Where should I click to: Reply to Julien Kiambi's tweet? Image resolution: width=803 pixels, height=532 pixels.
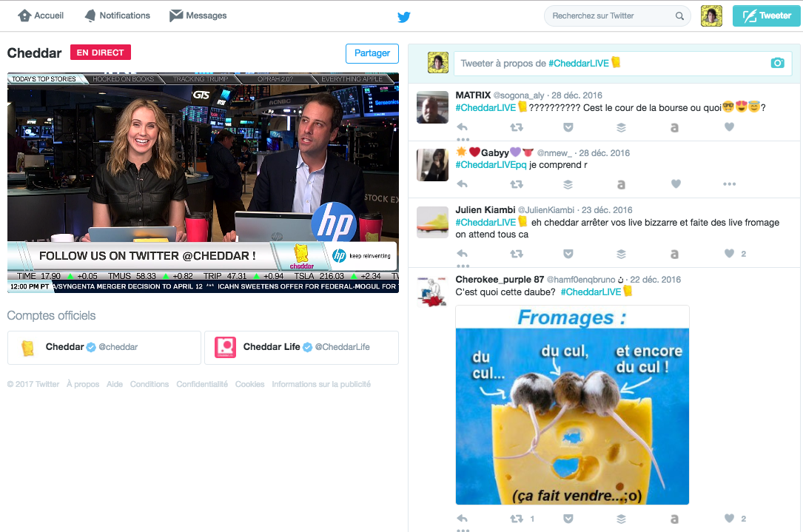(x=462, y=254)
